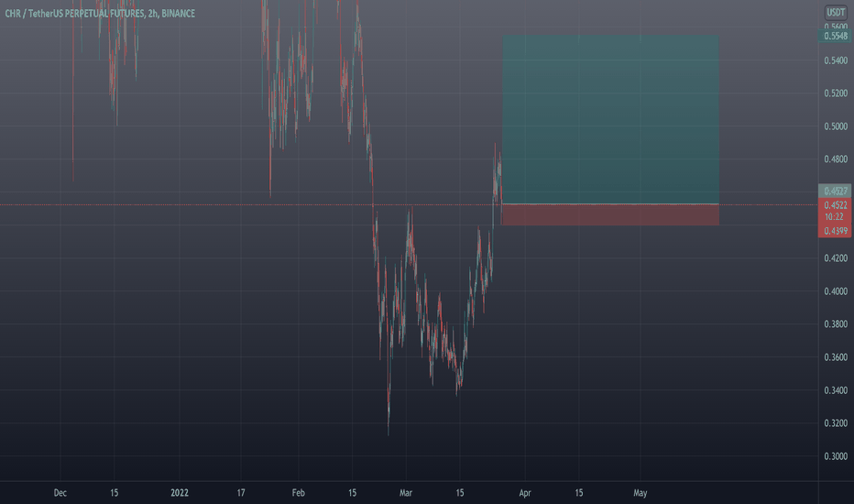Click the 0.4000 price axis label

pyautogui.click(x=836, y=291)
